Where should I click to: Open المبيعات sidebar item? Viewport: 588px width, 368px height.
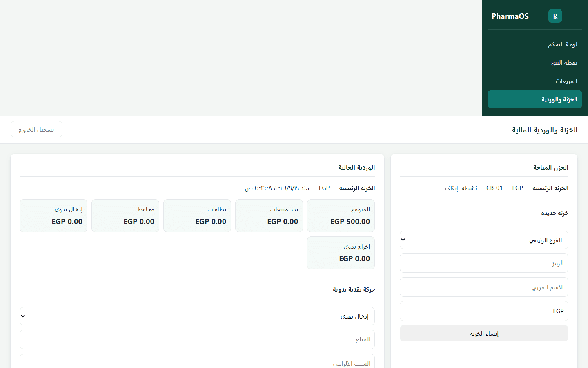coord(535,81)
